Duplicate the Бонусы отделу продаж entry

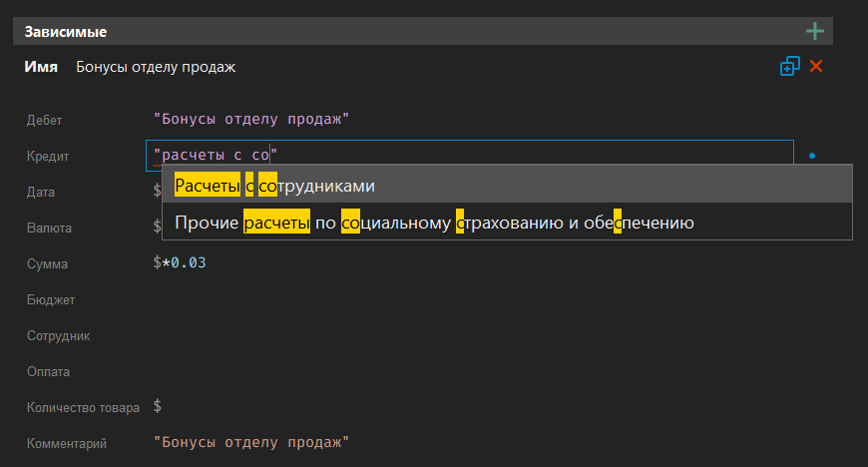tap(789, 67)
